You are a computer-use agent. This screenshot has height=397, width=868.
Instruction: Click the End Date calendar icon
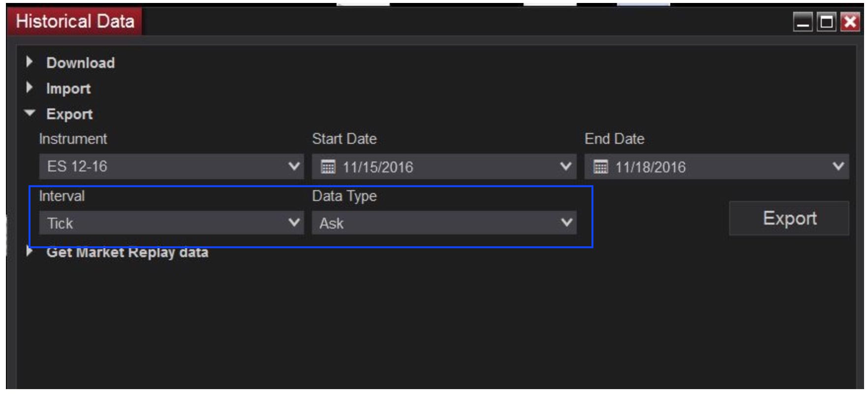(x=600, y=167)
